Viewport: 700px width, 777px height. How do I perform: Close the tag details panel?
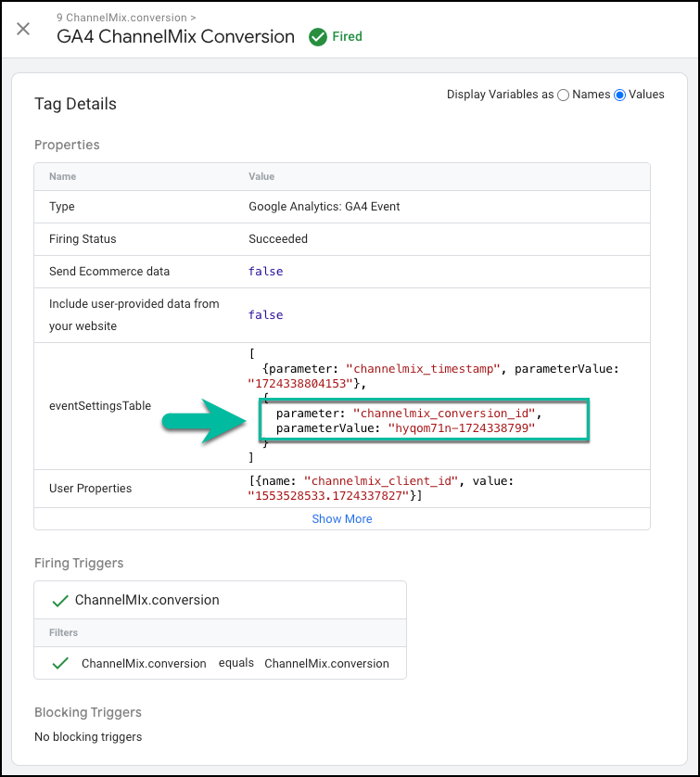click(23, 30)
